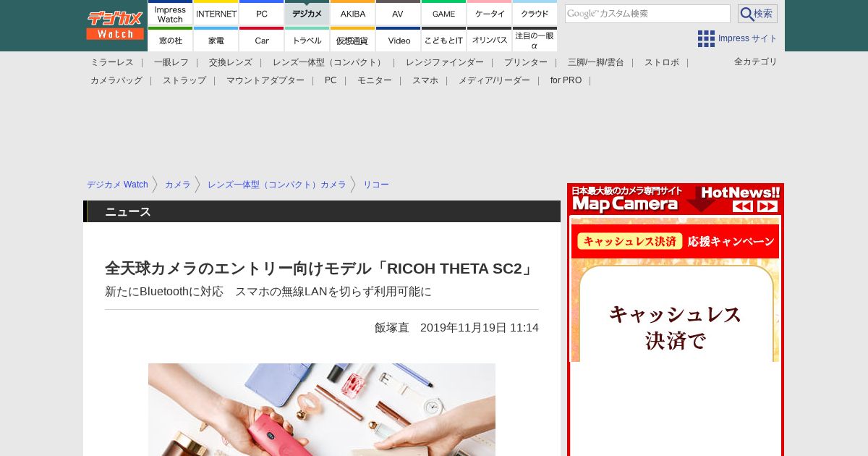868x456 pixels.
Task: Open the 全カテゴリ link
Action: tap(756, 62)
